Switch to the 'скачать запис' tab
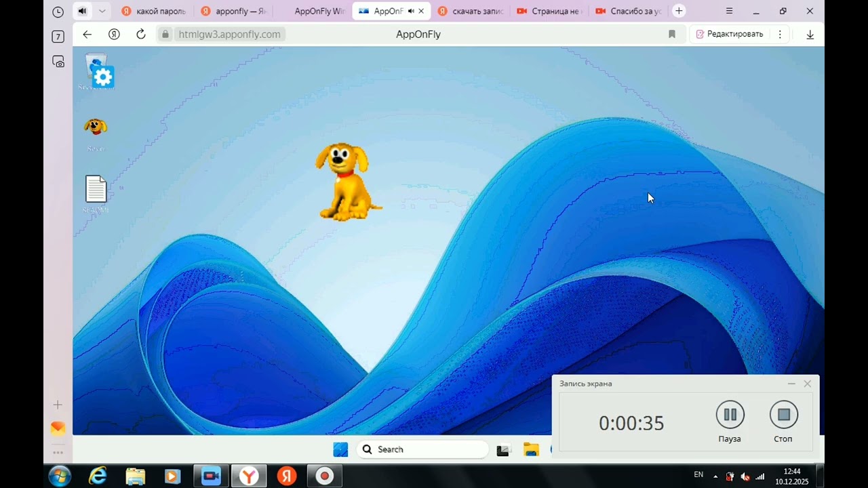The width and height of the screenshot is (868, 488). point(471,11)
